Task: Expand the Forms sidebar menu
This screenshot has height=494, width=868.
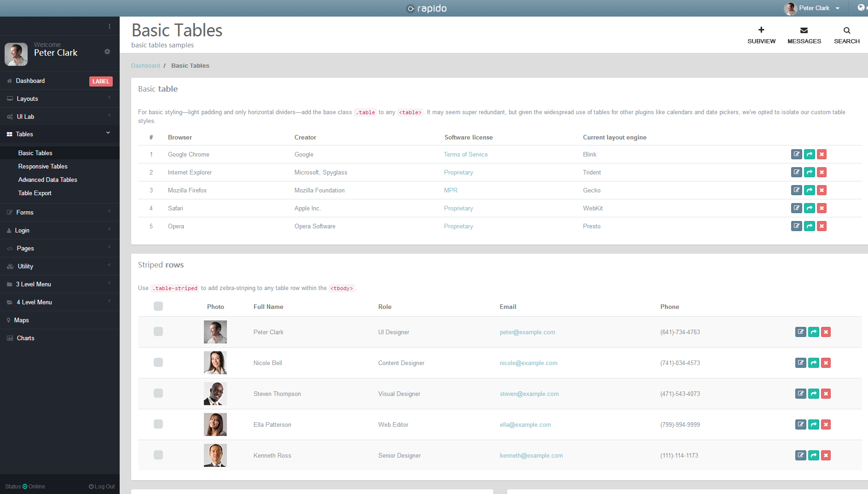Action: pyautogui.click(x=60, y=212)
